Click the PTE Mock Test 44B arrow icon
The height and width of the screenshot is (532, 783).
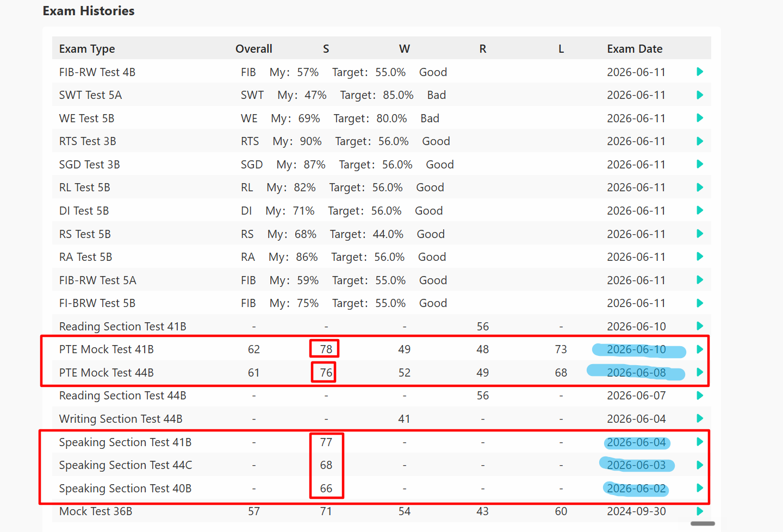coord(700,372)
